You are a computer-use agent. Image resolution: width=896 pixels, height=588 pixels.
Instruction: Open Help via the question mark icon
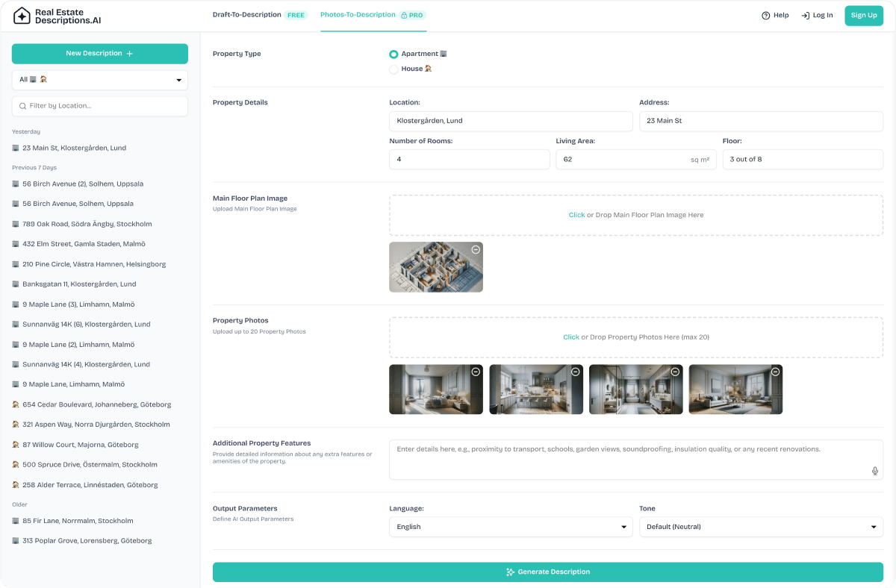(x=764, y=15)
